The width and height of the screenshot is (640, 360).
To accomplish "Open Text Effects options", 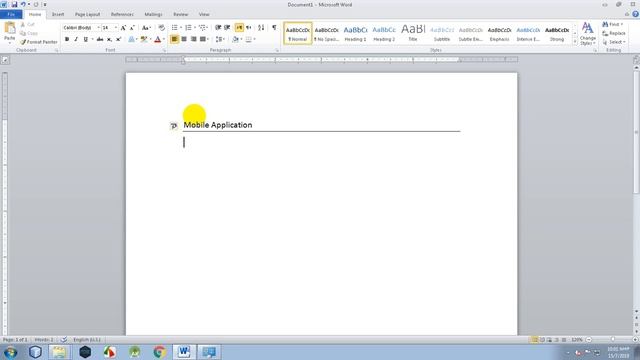I will point(132,40).
